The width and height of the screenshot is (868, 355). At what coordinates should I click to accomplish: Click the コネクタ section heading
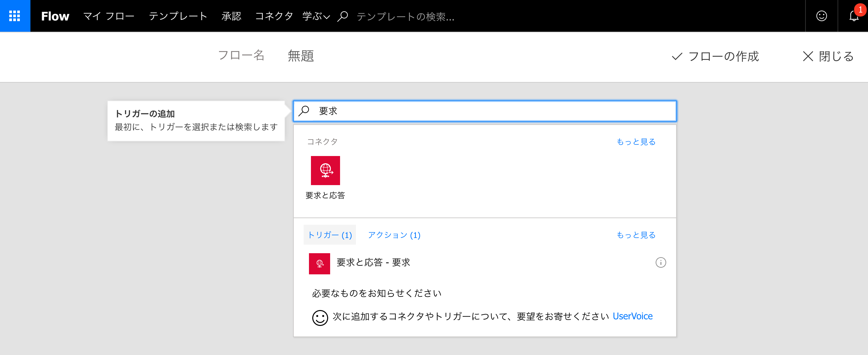[x=322, y=142]
